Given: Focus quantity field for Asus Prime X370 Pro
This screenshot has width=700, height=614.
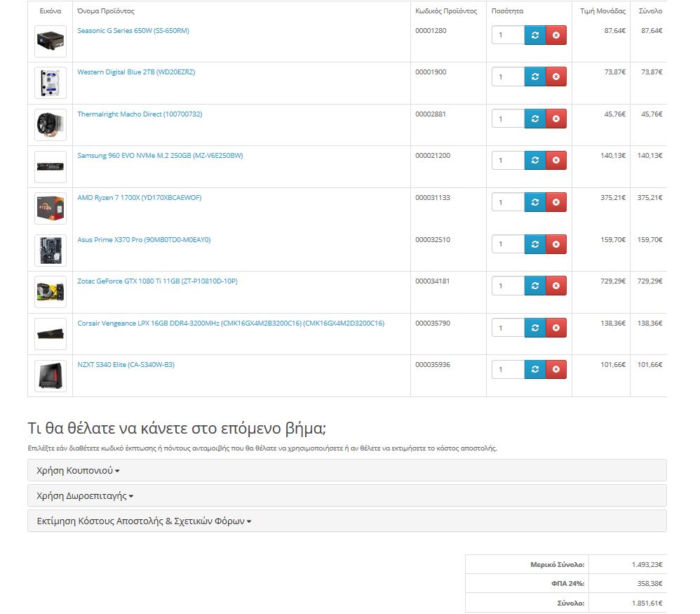Looking at the screenshot, I should (x=508, y=243).
